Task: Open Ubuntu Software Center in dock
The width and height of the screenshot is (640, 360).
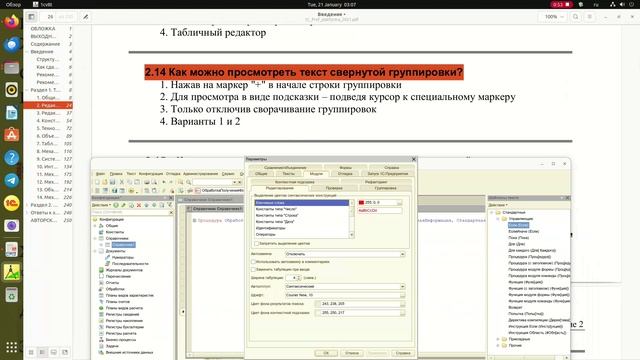Action: point(11,135)
